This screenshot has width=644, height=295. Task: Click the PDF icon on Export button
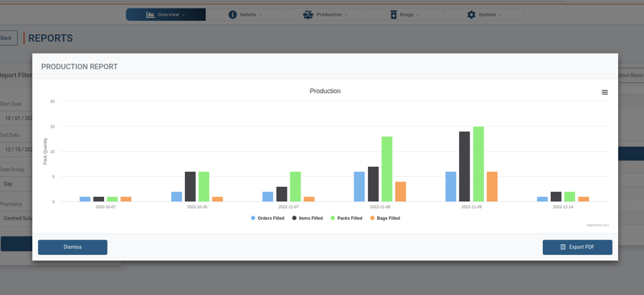[563, 247]
